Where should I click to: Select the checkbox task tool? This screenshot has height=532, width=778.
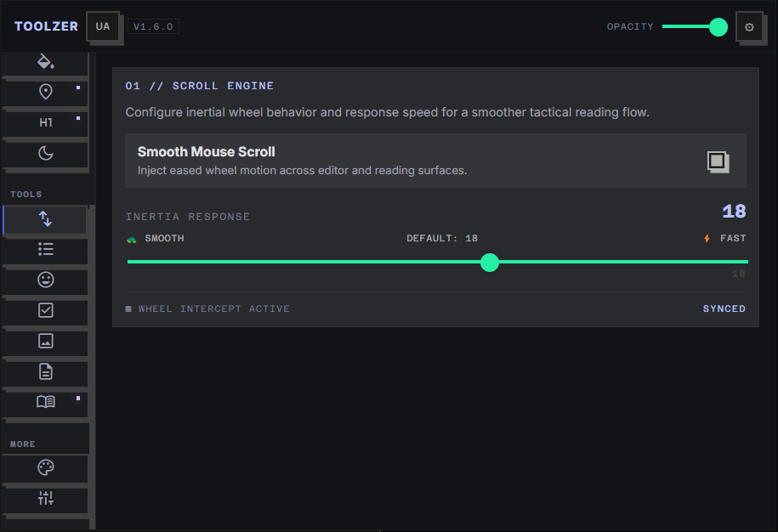(45, 311)
